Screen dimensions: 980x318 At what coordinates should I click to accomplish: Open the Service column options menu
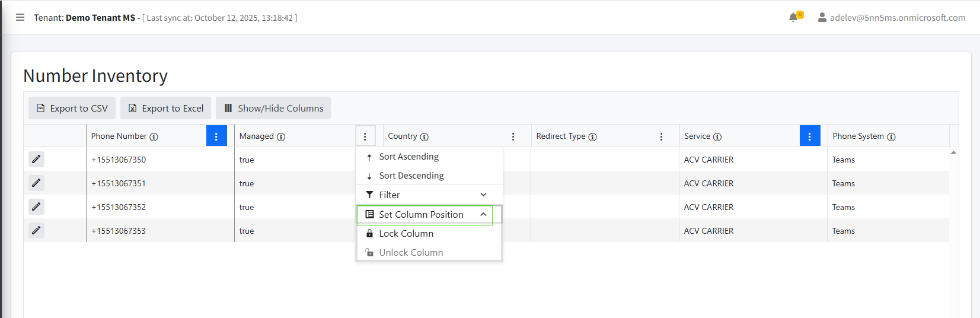pyautogui.click(x=809, y=136)
